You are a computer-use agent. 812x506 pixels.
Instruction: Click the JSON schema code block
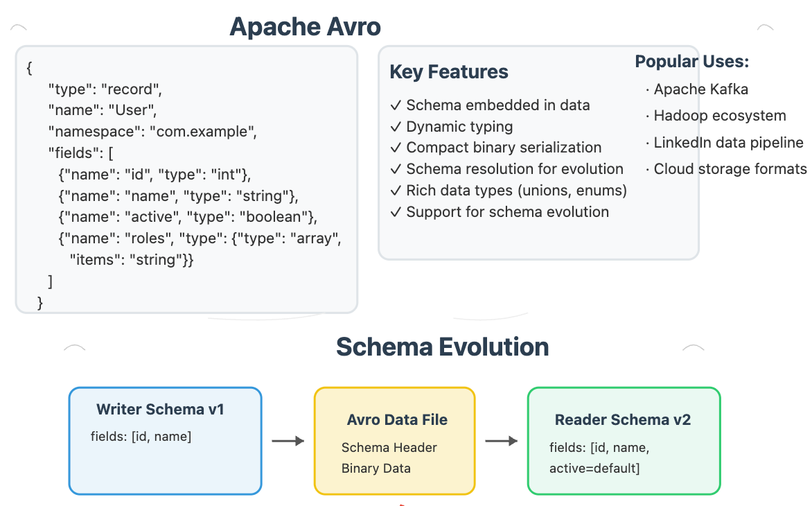click(186, 177)
